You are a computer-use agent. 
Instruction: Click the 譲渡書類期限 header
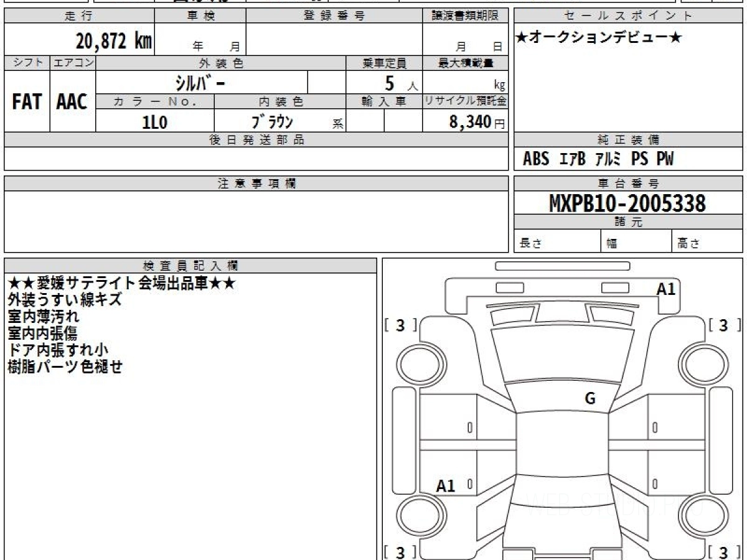[465, 16]
